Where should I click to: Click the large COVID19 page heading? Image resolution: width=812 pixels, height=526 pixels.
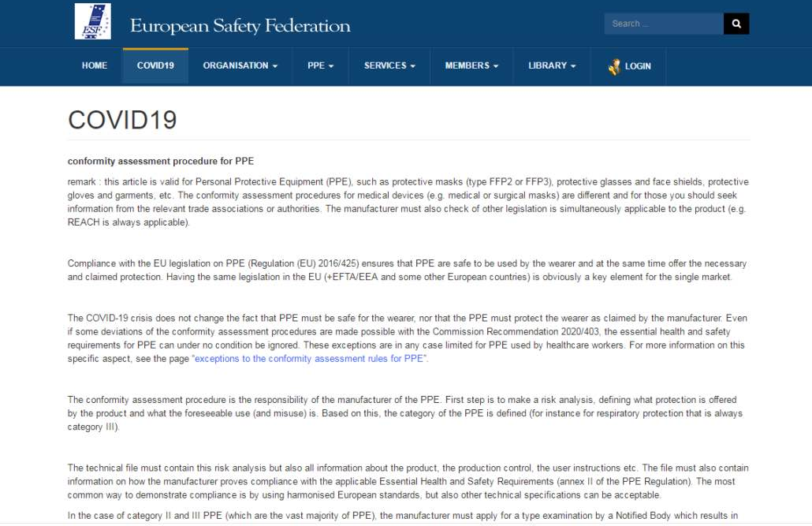coord(122,120)
